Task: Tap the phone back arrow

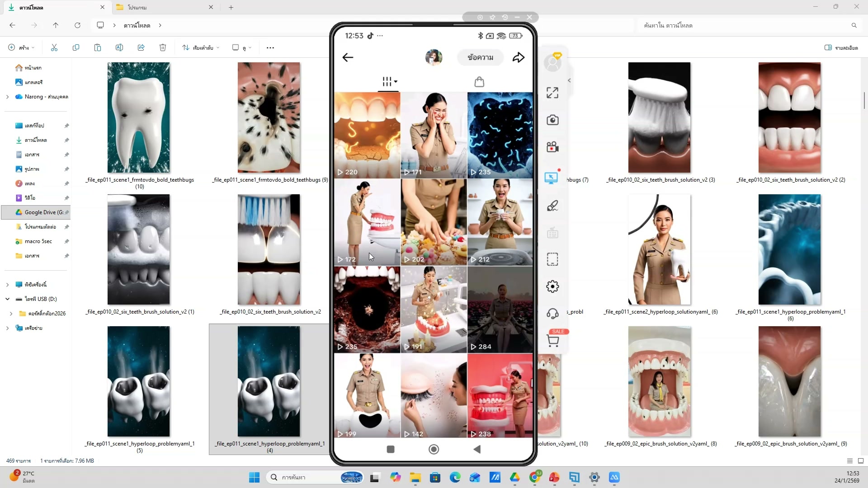Action: [348, 57]
